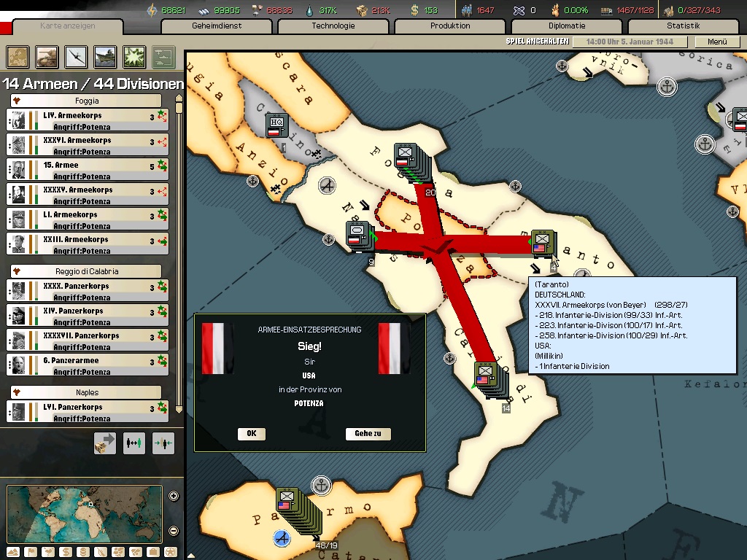Zoom in the minimap with the plus icon
Image resolution: width=747 pixels, height=560 pixels.
[174, 496]
